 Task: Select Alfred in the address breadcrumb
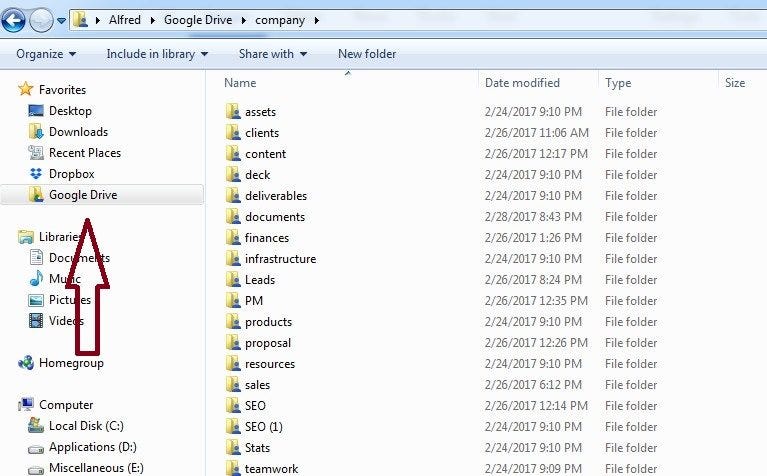[125, 20]
